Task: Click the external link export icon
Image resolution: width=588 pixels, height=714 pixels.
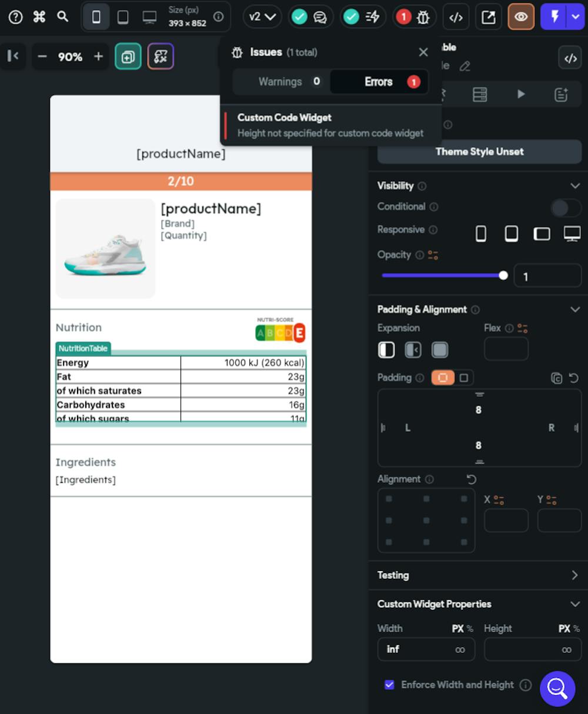Action: pos(488,16)
